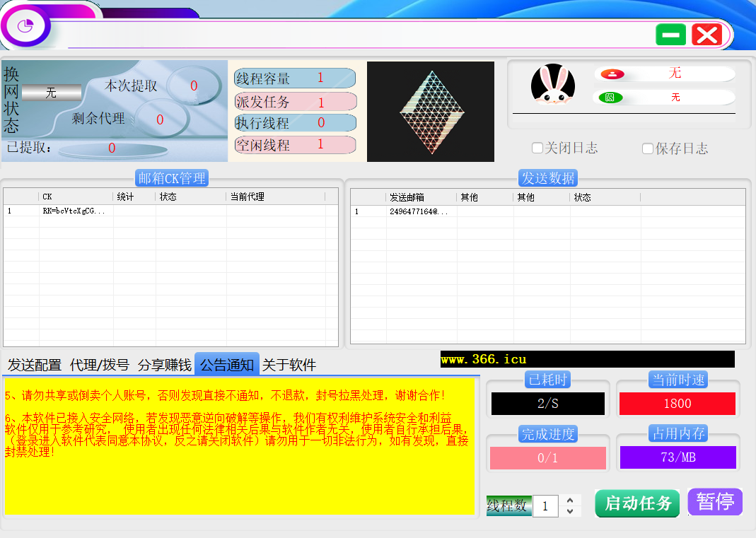756x538 pixels.
Task: Decrease 线程数 with the down arrow
Action: pos(570,511)
